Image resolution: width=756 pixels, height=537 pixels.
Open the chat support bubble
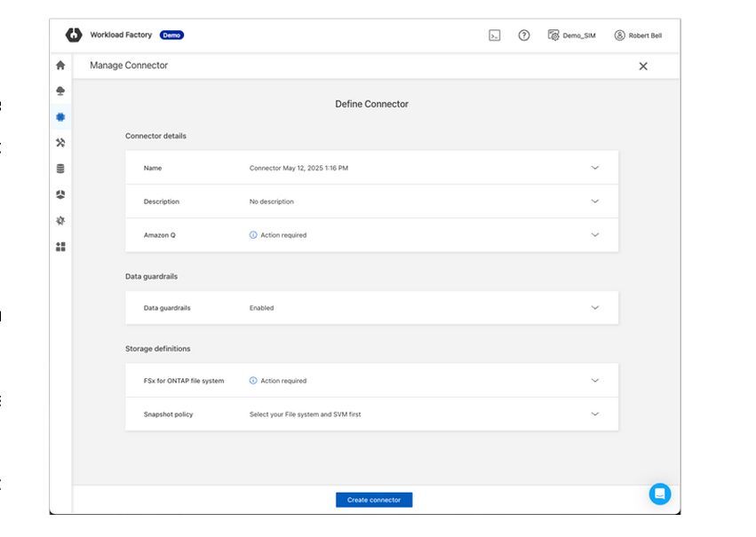[659, 494]
